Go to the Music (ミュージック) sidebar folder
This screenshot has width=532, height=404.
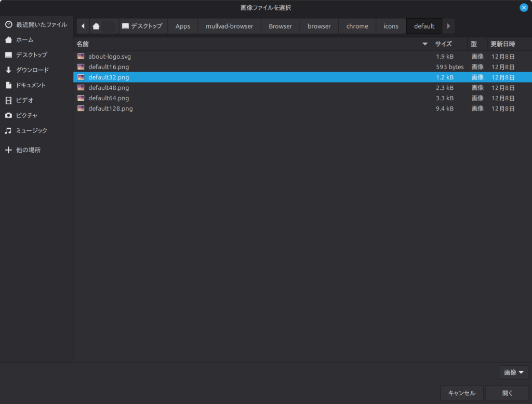click(x=31, y=130)
